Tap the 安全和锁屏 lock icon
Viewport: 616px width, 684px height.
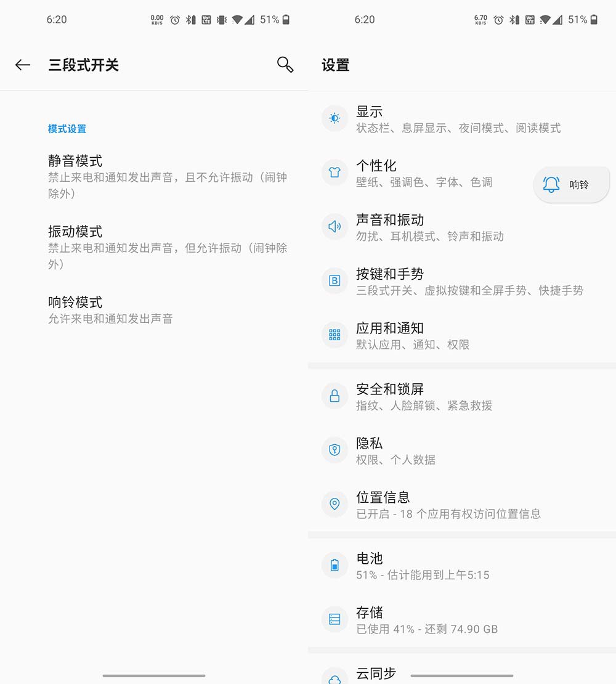click(x=334, y=396)
